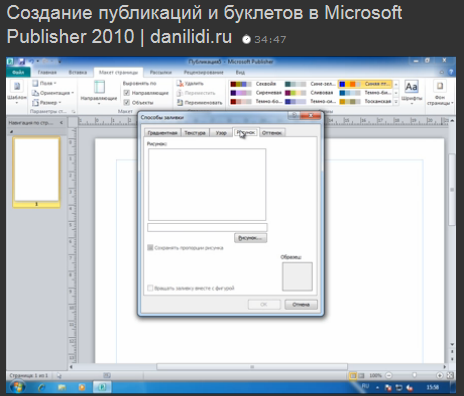Click the page 1 thumbnail in navigation

pyautogui.click(x=36, y=172)
